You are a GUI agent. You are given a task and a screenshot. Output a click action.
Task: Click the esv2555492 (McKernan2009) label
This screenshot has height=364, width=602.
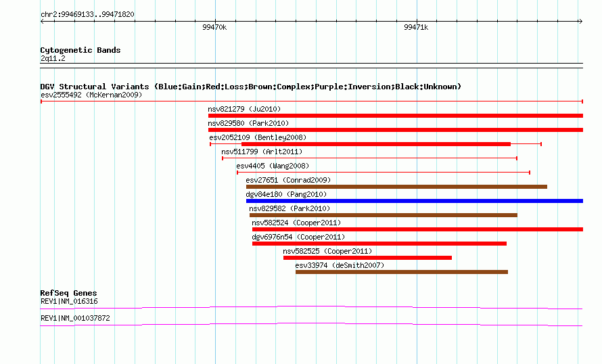[91, 95]
